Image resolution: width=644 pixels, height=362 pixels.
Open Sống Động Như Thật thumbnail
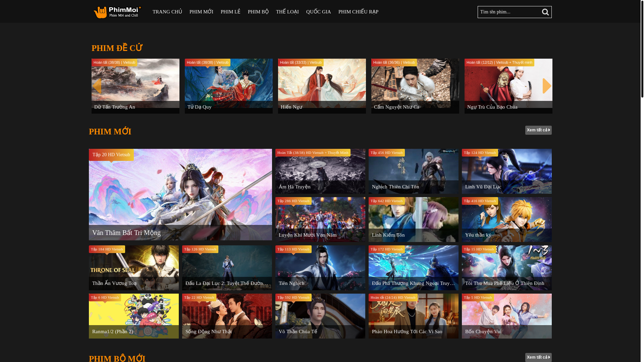coord(227,316)
